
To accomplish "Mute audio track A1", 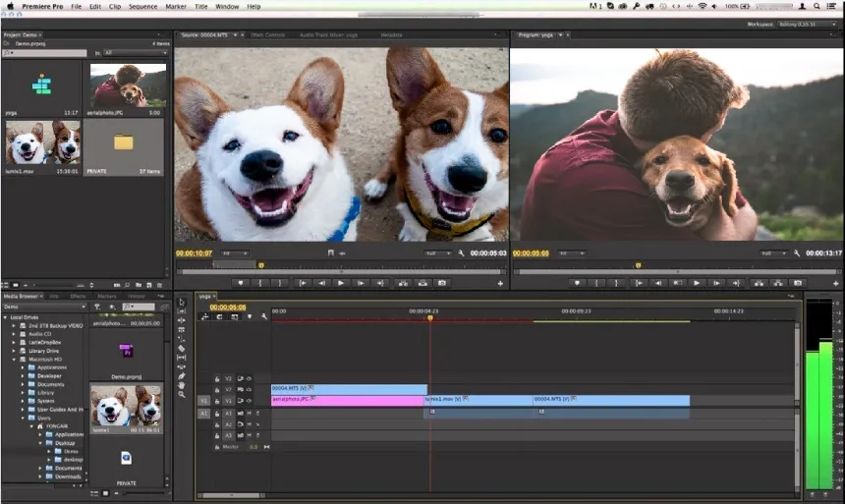I will [249, 414].
